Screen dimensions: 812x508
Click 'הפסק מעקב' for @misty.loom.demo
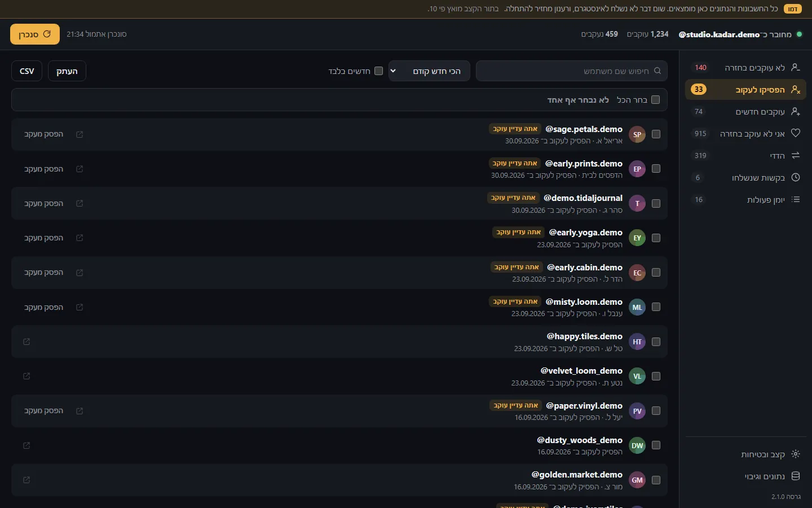click(x=43, y=307)
